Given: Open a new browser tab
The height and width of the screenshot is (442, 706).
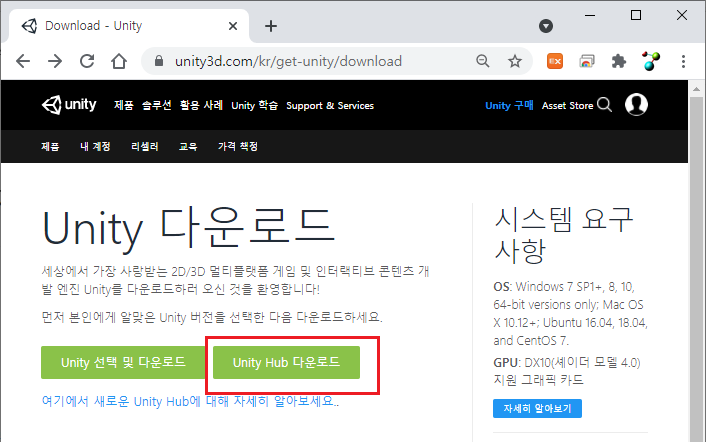Looking at the screenshot, I should pyautogui.click(x=271, y=26).
